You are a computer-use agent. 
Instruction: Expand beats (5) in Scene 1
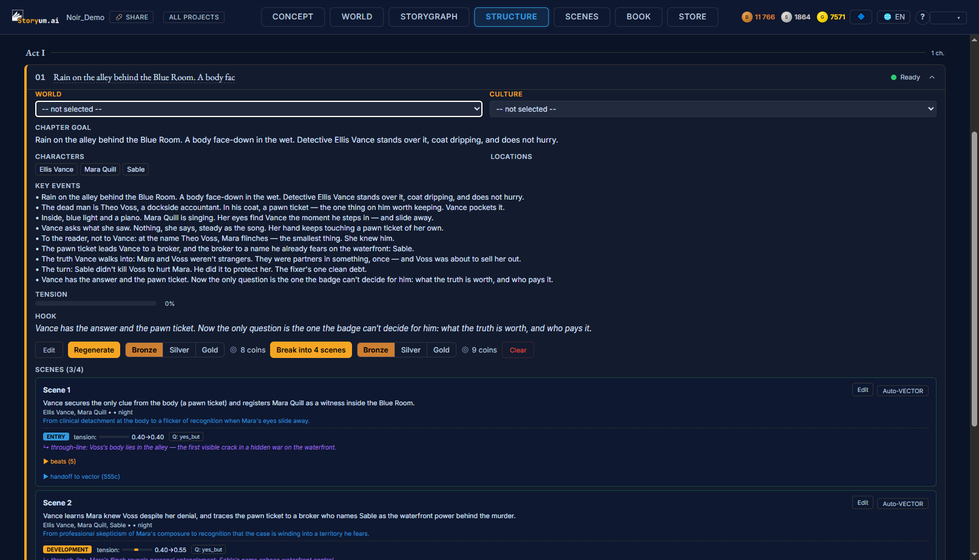59,462
